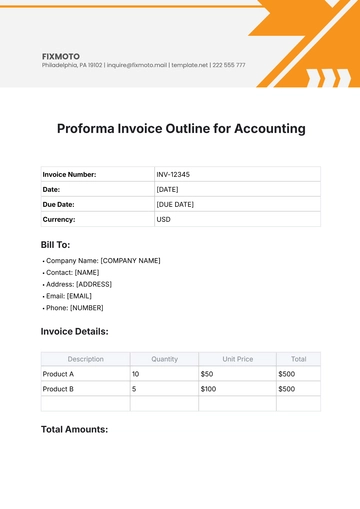
Task: Click the 'Product A' cell
Action: pyautogui.click(x=86, y=374)
